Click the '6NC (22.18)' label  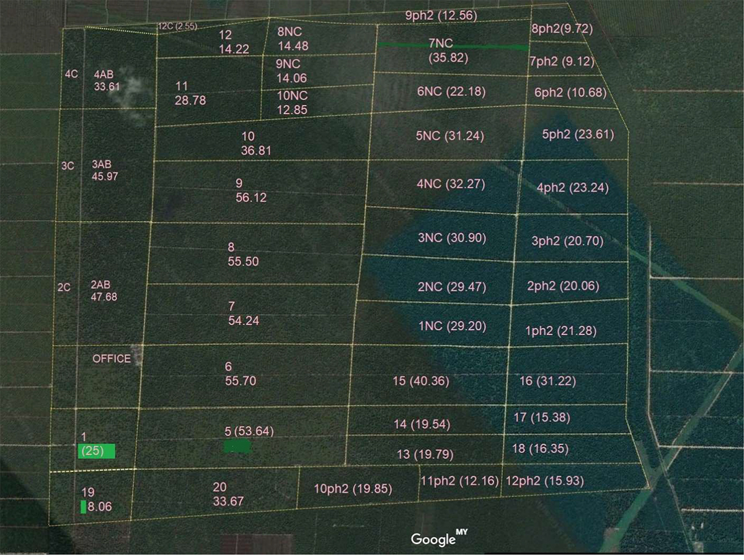(x=451, y=91)
